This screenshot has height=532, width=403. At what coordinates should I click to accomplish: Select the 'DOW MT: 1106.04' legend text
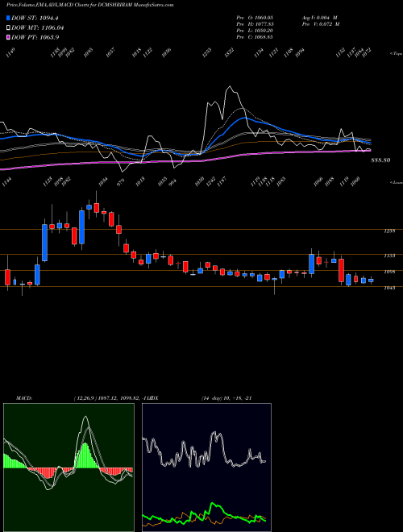click(x=38, y=28)
